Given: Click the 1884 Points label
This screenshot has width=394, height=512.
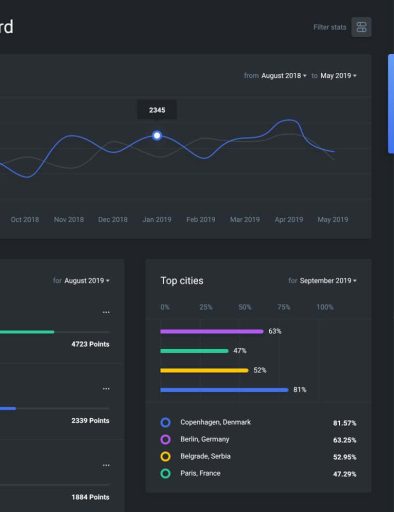Looking at the screenshot, I should [x=90, y=497].
